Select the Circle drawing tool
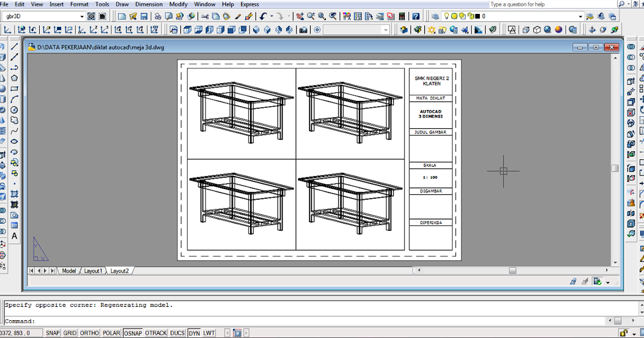 click(14, 109)
